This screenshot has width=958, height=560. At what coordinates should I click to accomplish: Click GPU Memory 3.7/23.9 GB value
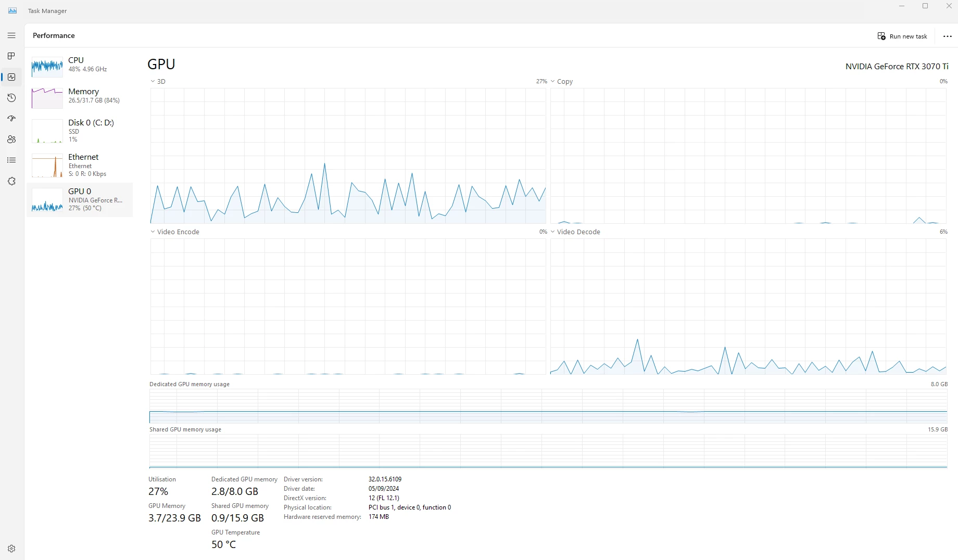(174, 518)
